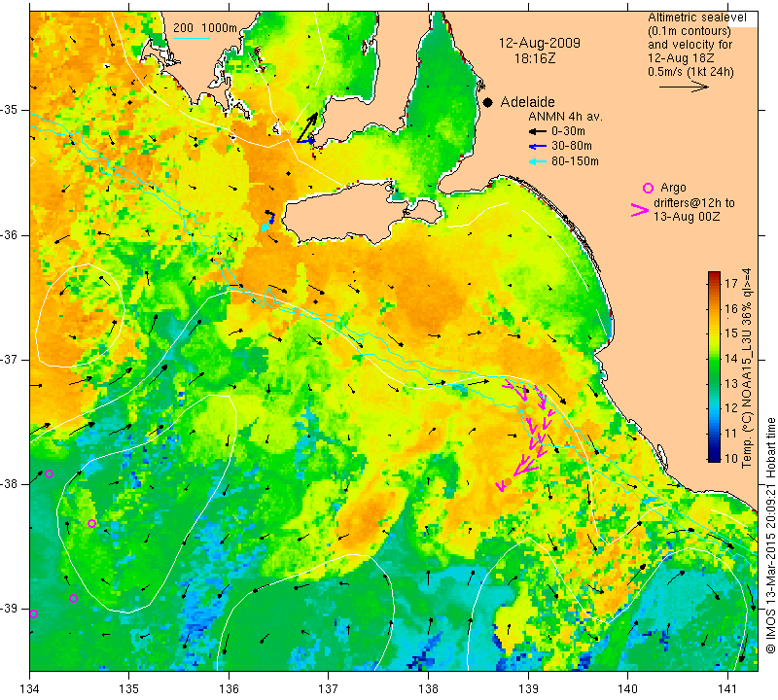The height and width of the screenshot is (700, 778).
Task: Click the date text 12-Aug-2009
Action: [540, 43]
